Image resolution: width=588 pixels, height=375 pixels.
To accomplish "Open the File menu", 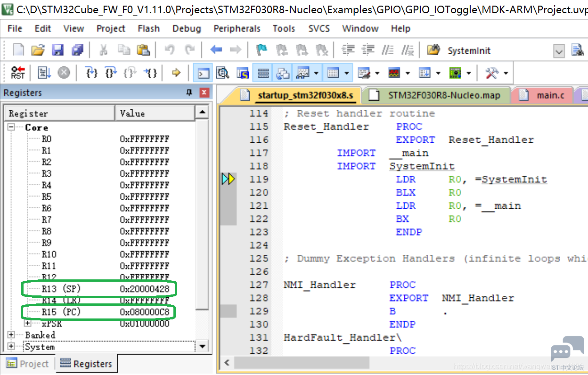I will point(15,29).
